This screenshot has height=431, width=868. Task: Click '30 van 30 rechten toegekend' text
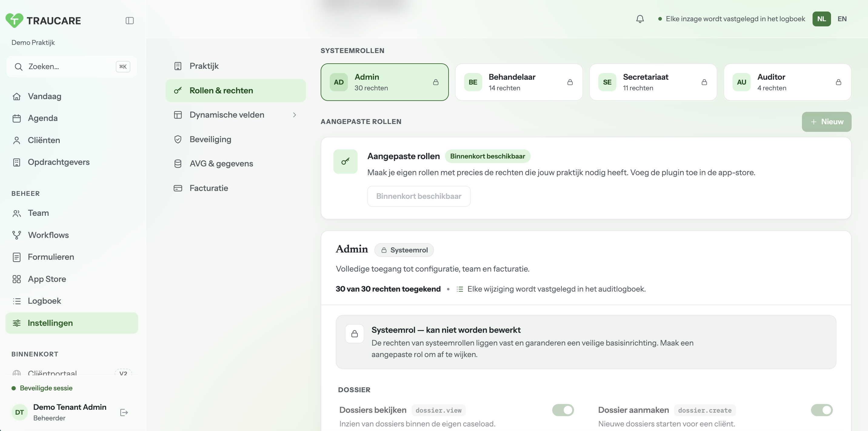[x=388, y=289]
